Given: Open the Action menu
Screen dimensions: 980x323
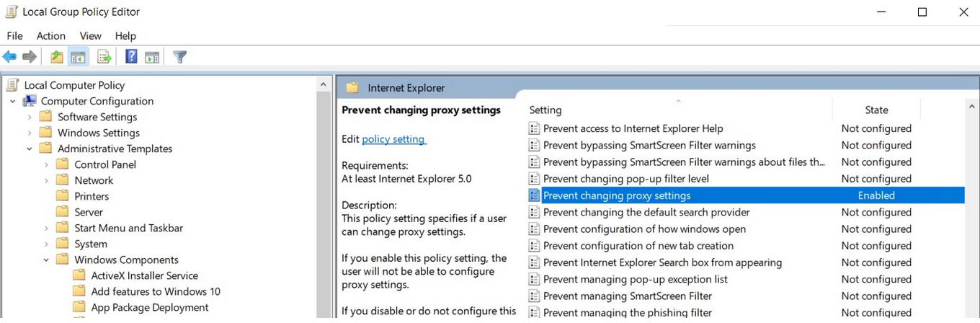Looking at the screenshot, I should 50,36.
